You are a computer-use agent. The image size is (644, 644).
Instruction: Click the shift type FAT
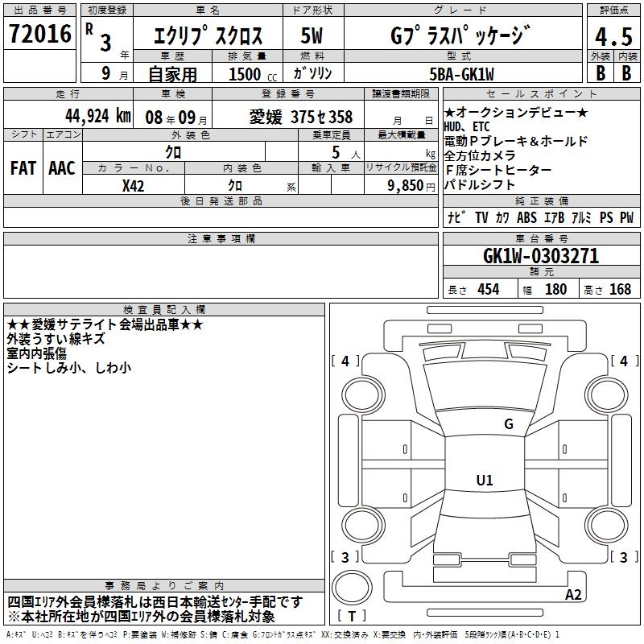(23, 168)
